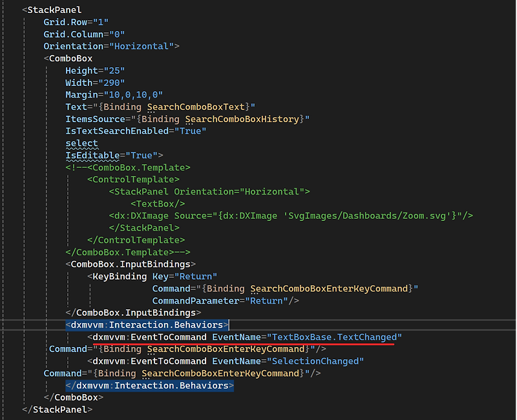Click the closing /ComboBox.InputBindings tag

coord(133,313)
